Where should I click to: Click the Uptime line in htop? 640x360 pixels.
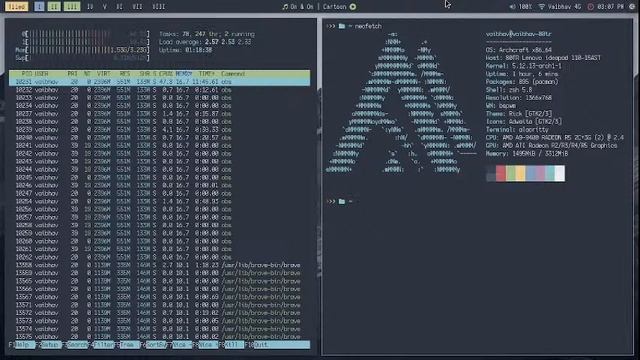click(186, 50)
